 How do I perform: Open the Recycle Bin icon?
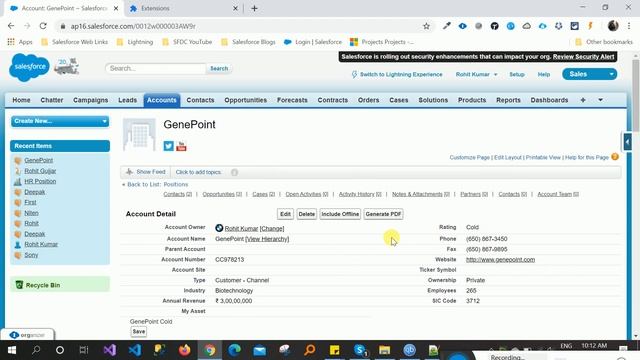pyautogui.click(x=19, y=284)
